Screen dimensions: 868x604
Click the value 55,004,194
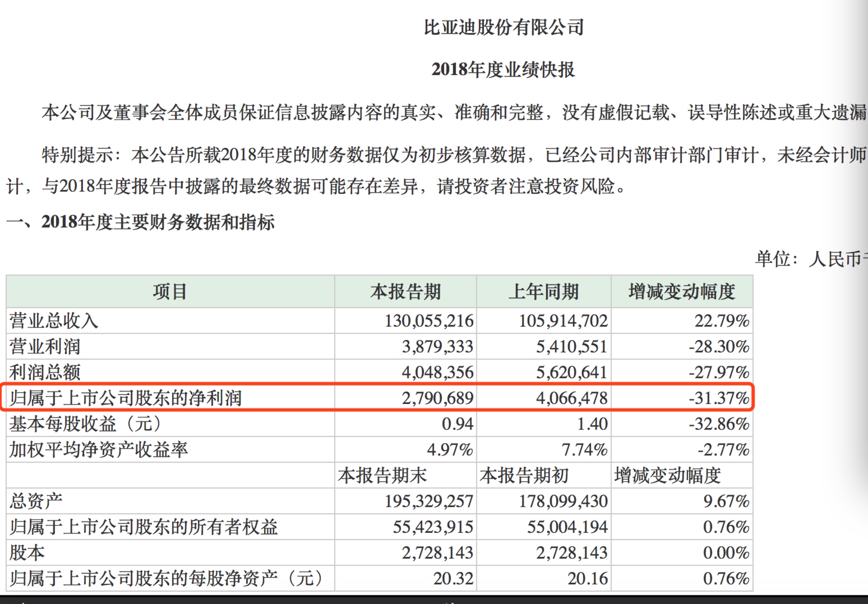567,527
